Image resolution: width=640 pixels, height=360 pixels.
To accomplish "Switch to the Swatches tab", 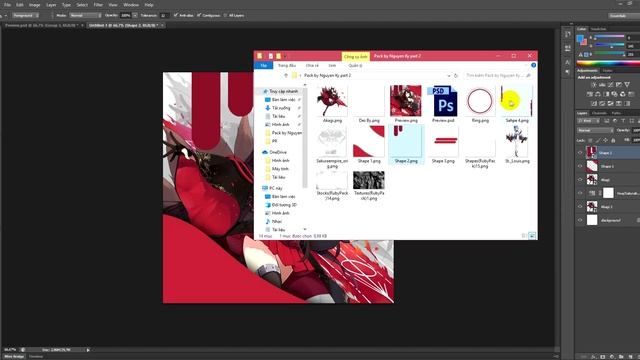I will click(x=599, y=29).
